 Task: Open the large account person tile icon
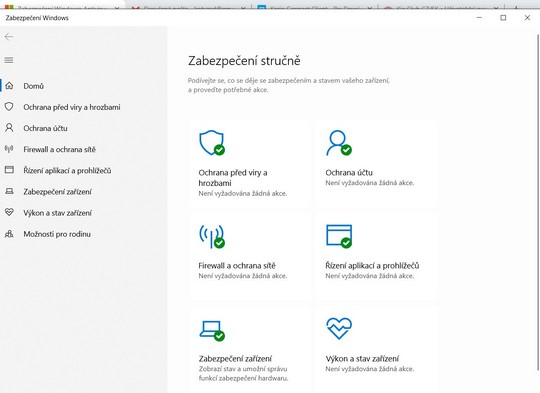[339, 143]
